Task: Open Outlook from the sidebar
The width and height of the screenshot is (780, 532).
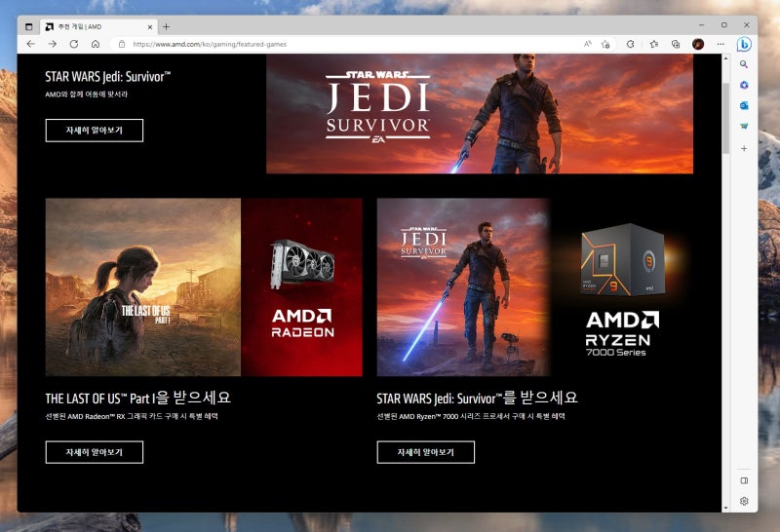Action: [744, 105]
